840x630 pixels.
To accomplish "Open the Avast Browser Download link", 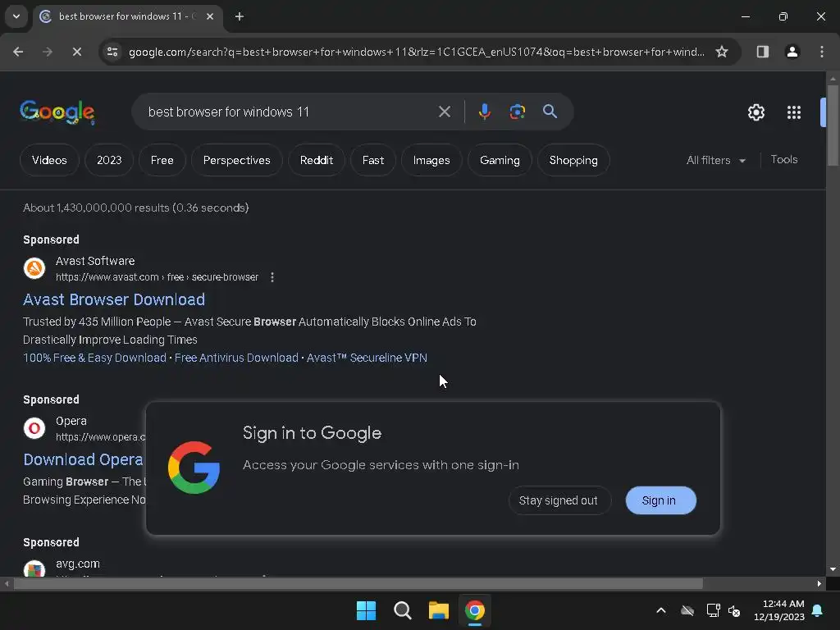I will click(114, 299).
